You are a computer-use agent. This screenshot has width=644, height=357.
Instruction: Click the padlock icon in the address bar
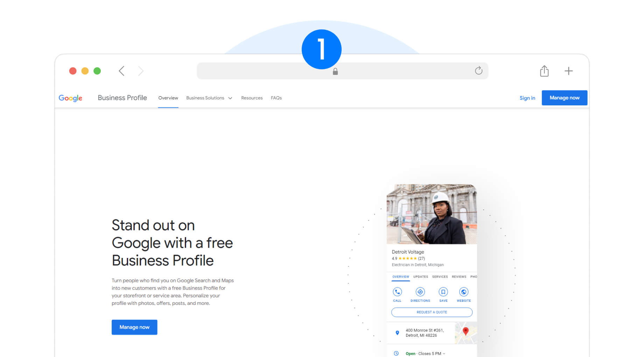tap(335, 71)
